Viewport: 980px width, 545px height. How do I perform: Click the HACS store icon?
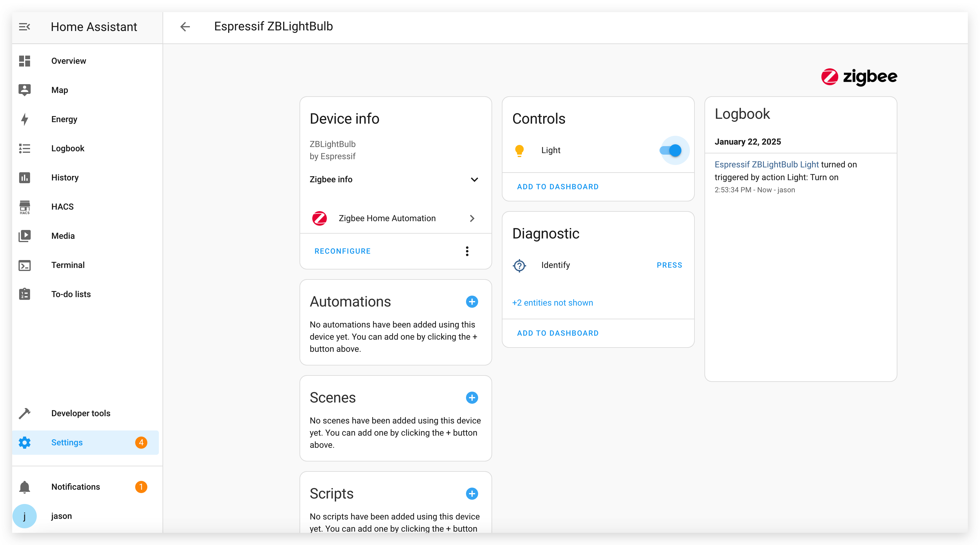point(25,207)
